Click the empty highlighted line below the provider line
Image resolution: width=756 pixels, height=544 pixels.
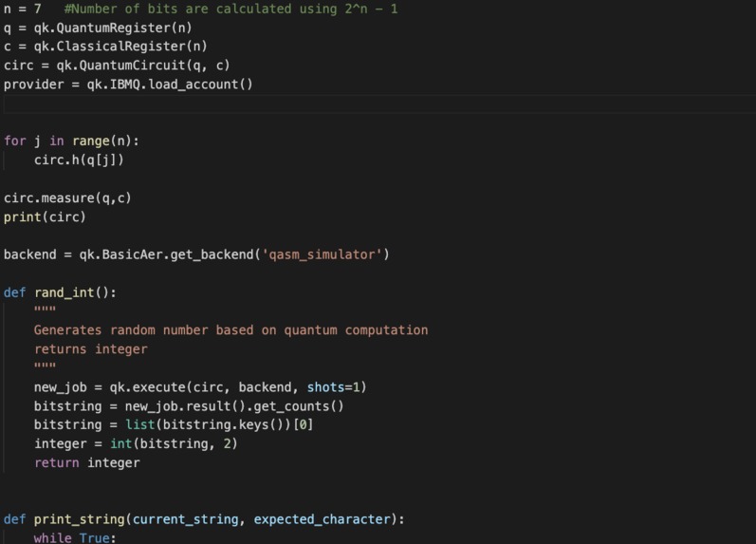[379, 103]
